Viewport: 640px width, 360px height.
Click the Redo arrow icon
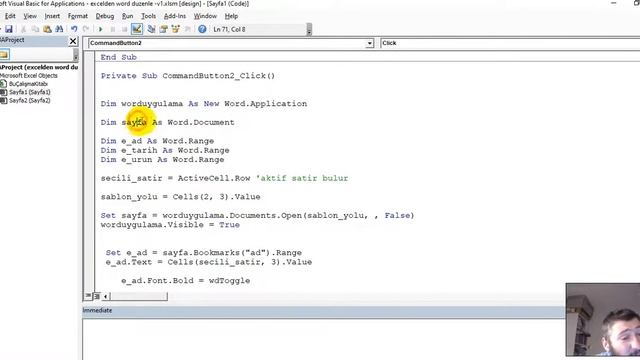click(x=86, y=29)
